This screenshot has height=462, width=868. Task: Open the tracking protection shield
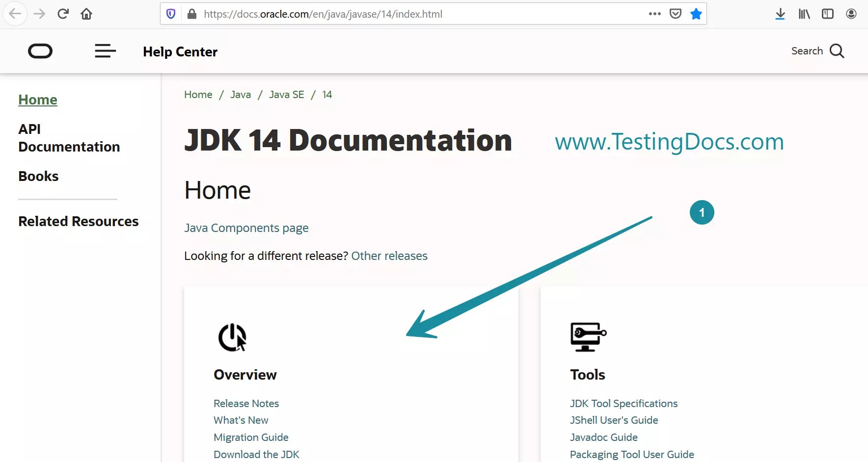(170, 14)
